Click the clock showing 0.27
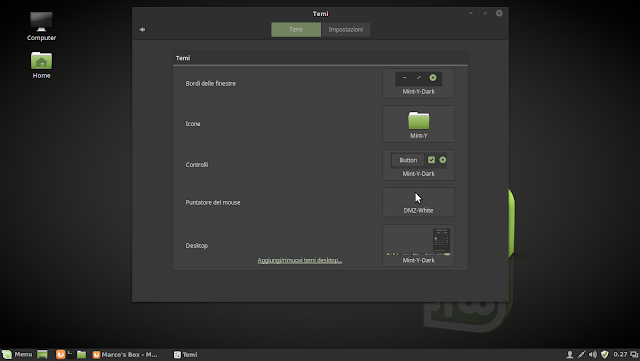Viewport: 640px width, 361px height. pos(620,354)
